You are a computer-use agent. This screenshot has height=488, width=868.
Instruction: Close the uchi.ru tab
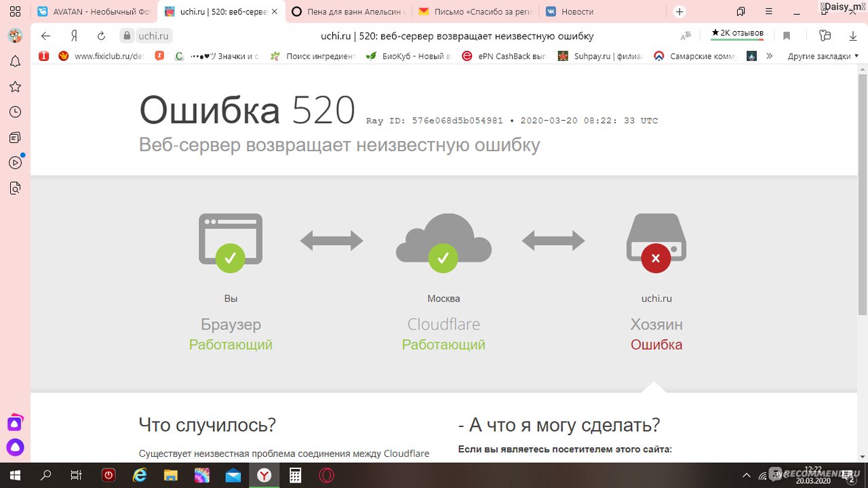click(x=276, y=12)
